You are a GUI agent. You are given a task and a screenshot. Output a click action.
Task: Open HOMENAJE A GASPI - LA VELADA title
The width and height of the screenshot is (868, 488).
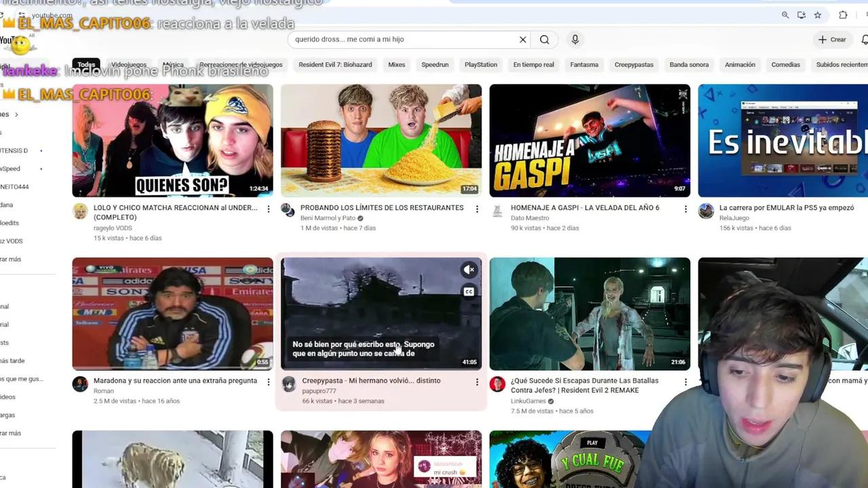tap(585, 208)
